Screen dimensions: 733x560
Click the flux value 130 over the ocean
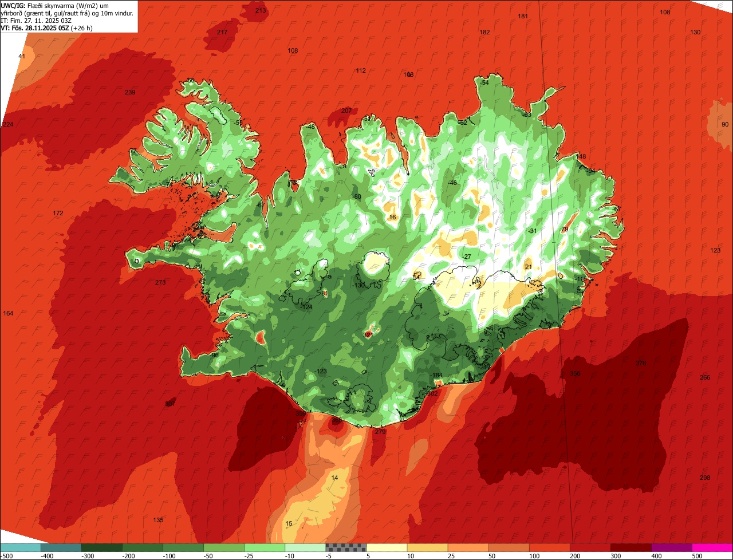pos(695,33)
